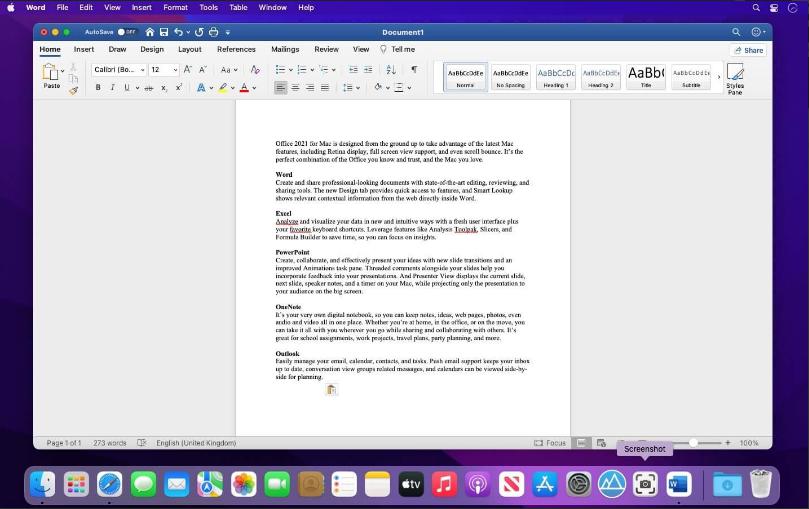Screen dimensions: 809x509
Task: Switch to Web Layout view
Action: [x=601, y=442]
